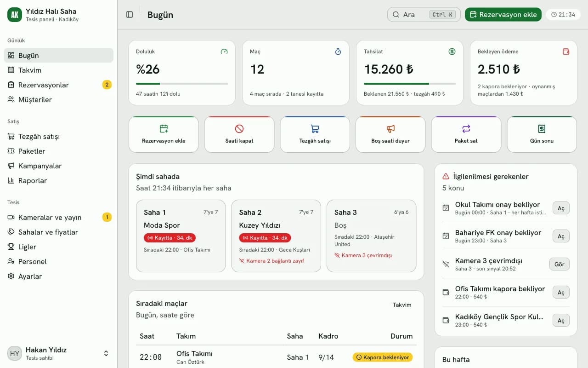Click Aç for Okul Takımı onay bekliyor
This screenshot has height=368, width=588.
pyautogui.click(x=561, y=208)
